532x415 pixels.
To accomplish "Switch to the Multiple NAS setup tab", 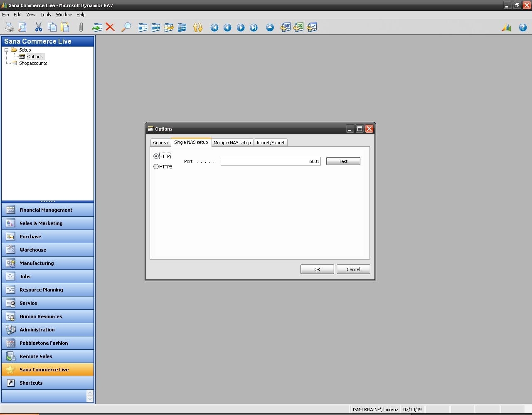I will (x=232, y=143).
